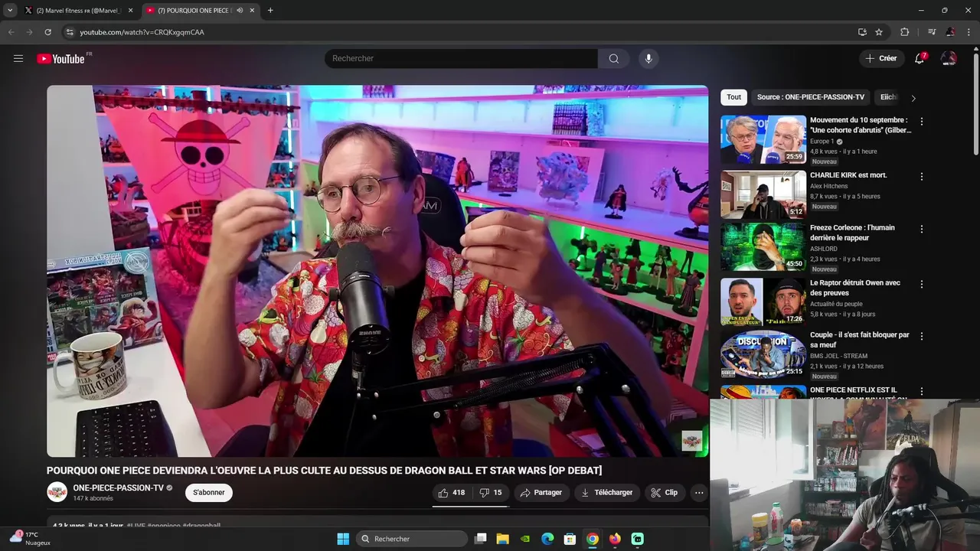Click the Clip button
980x551 pixels.
(665, 493)
